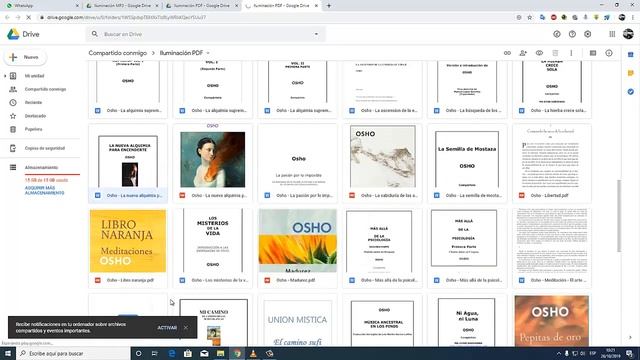Click the offline ready status icon
Image resolution: width=640 pixels, height=360 pixels.
coord(557,34)
